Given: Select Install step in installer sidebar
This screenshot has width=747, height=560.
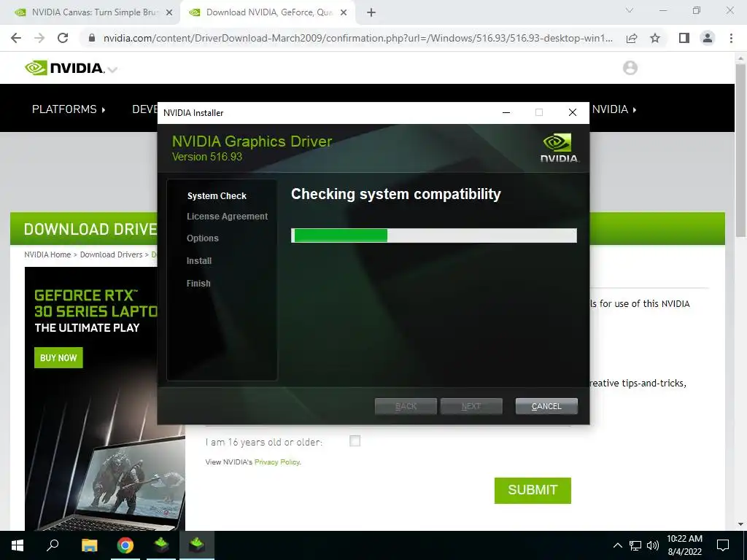Looking at the screenshot, I should point(199,261).
